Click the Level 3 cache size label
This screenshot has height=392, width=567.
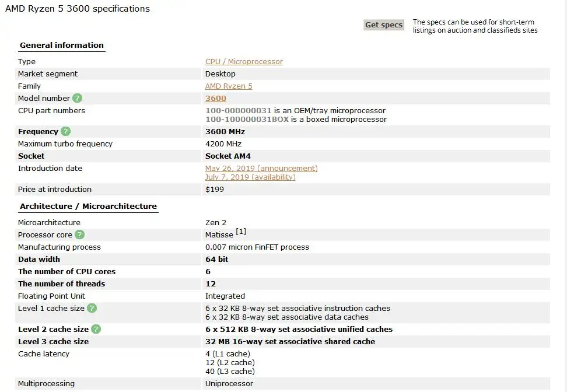tap(53, 341)
